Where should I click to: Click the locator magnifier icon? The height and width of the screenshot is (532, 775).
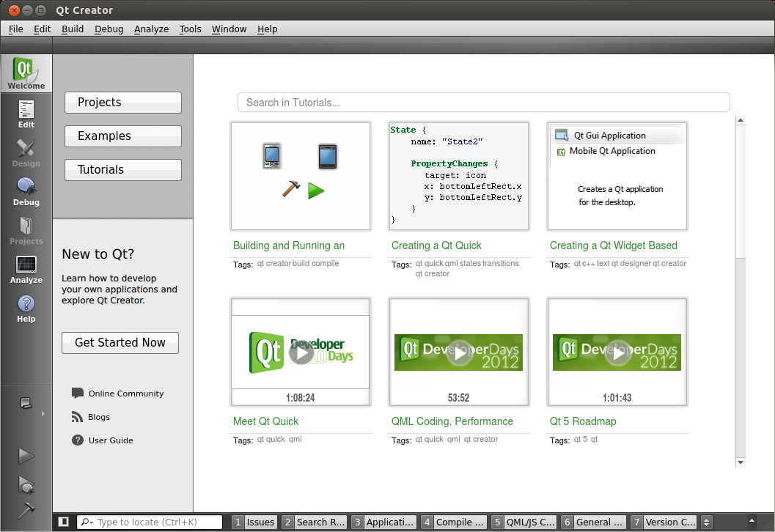point(85,522)
